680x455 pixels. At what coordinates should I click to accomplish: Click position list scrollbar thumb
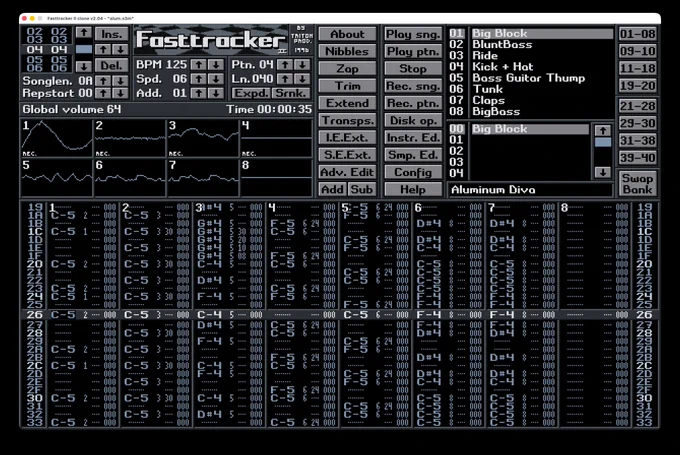click(84, 49)
